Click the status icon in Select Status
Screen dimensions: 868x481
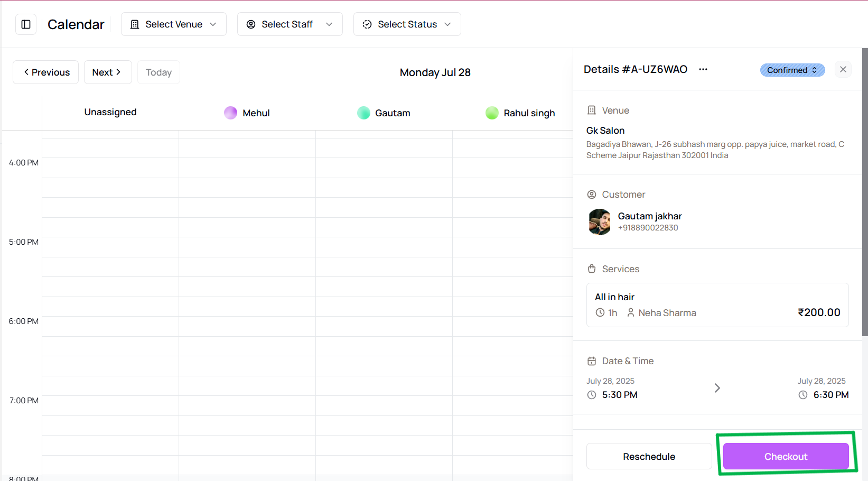(367, 24)
